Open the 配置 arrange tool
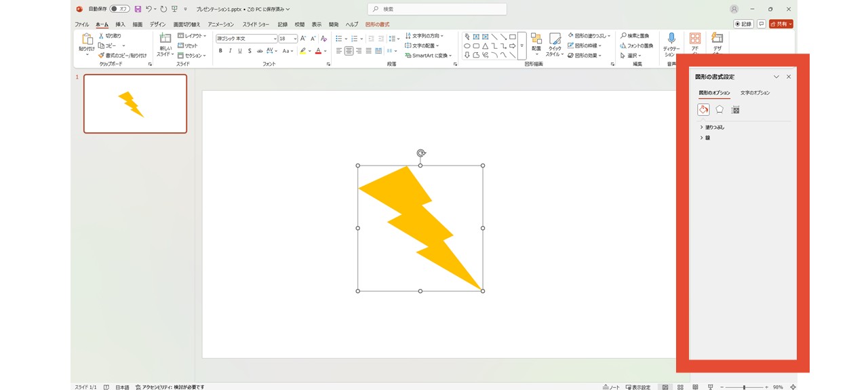The height and width of the screenshot is (390, 868). 536,44
